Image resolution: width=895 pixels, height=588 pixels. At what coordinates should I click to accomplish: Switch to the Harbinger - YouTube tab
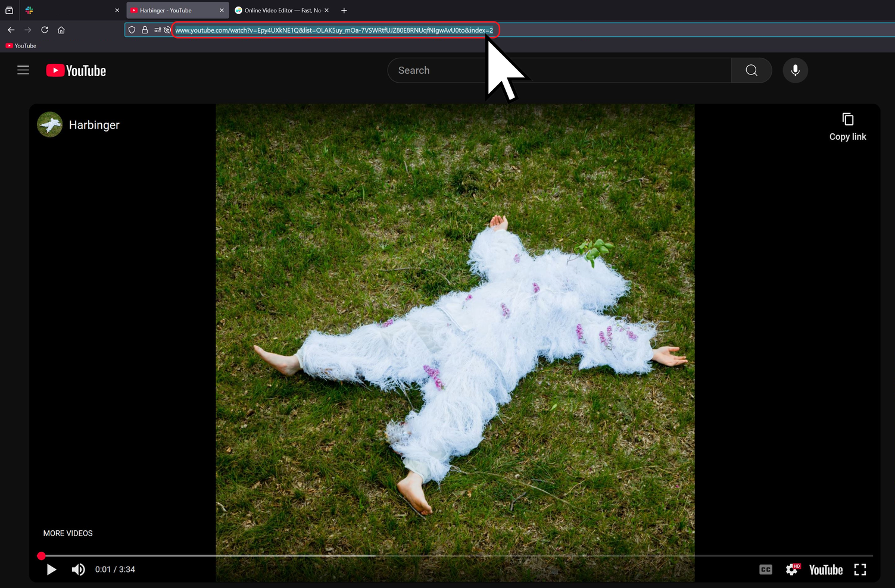pyautogui.click(x=167, y=10)
